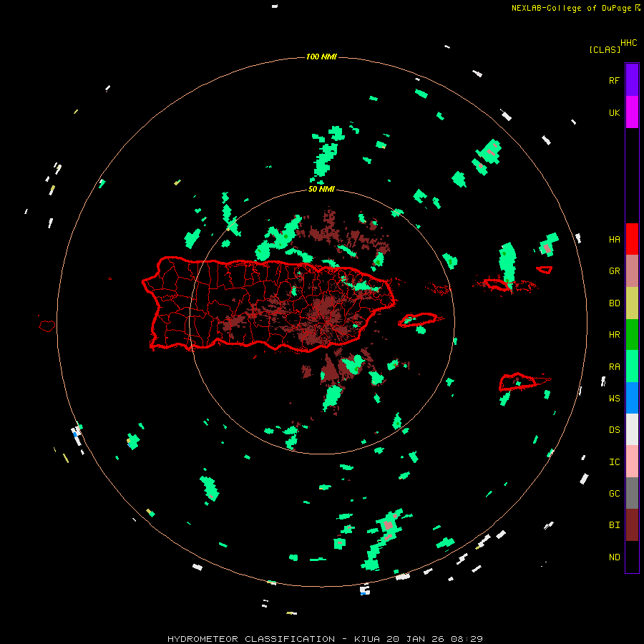Click the BI brown legend swatch
Image resolution: width=644 pixels, height=644 pixels.
click(632, 525)
